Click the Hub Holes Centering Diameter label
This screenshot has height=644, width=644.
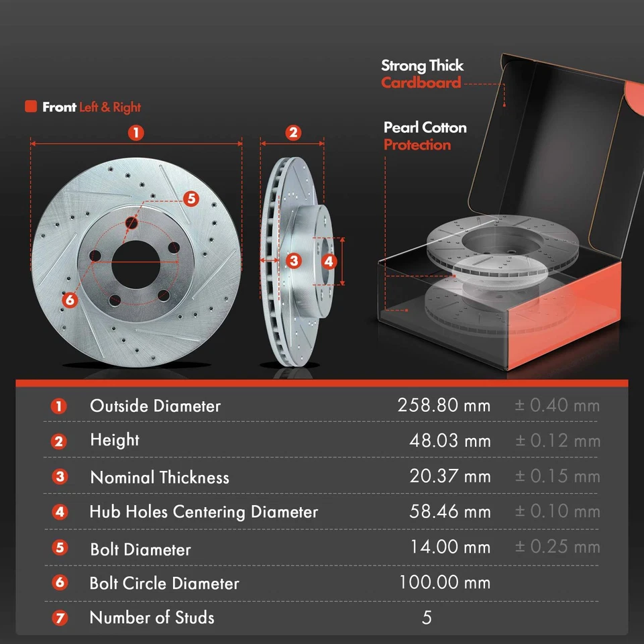pyautogui.click(x=203, y=512)
